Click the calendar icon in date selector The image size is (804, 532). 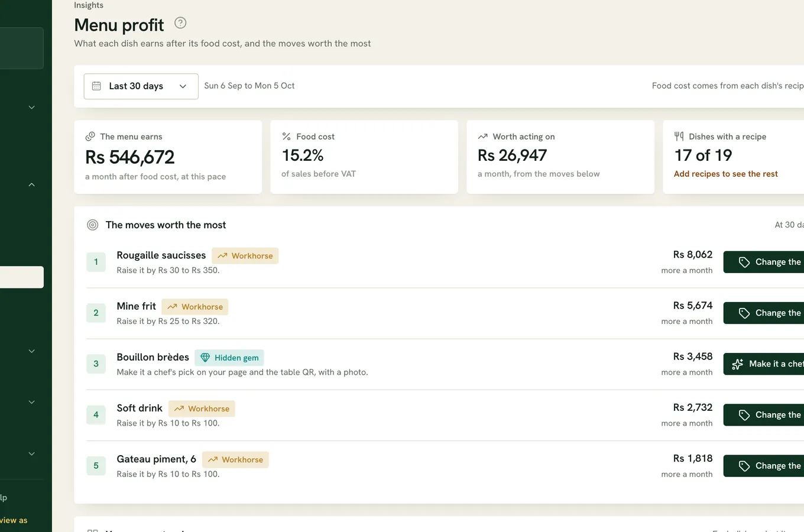pos(96,86)
